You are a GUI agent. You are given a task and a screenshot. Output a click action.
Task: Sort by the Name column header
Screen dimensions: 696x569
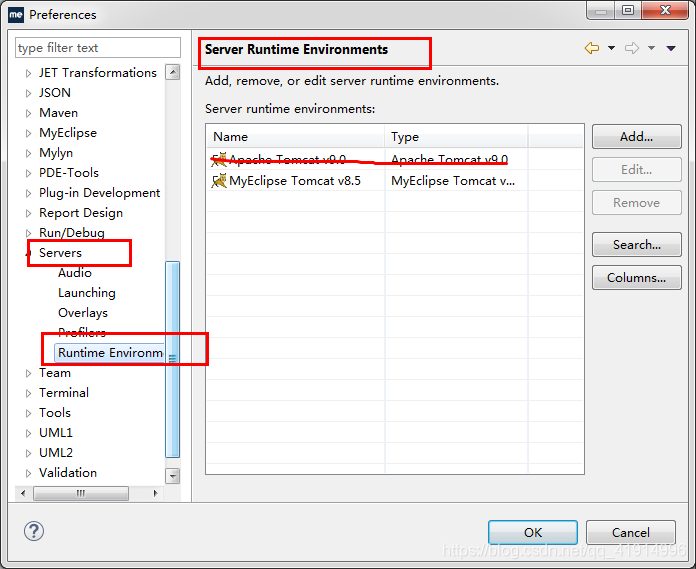(296, 136)
